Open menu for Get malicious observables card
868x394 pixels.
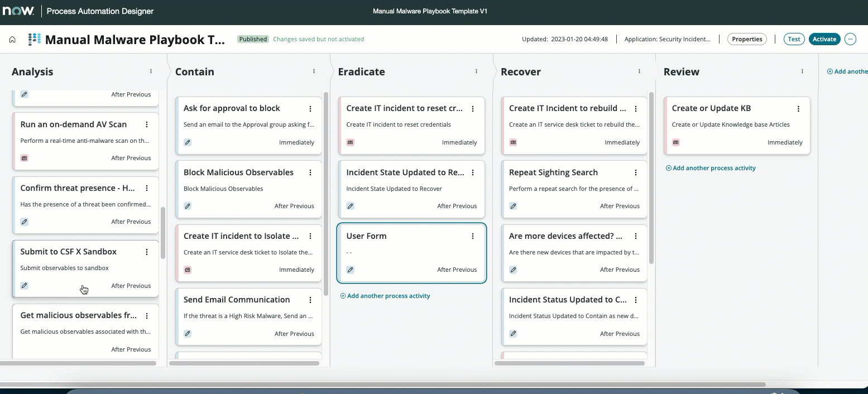[x=147, y=315]
